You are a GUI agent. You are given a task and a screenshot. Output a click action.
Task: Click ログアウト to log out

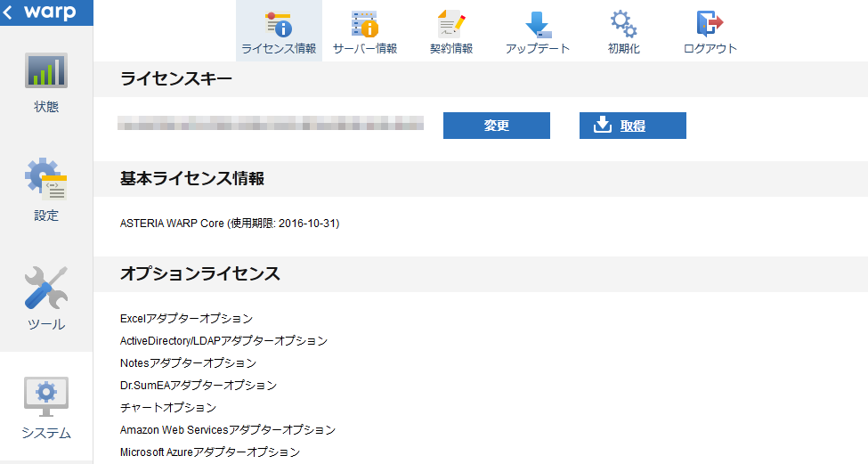(x=710, y=31)
